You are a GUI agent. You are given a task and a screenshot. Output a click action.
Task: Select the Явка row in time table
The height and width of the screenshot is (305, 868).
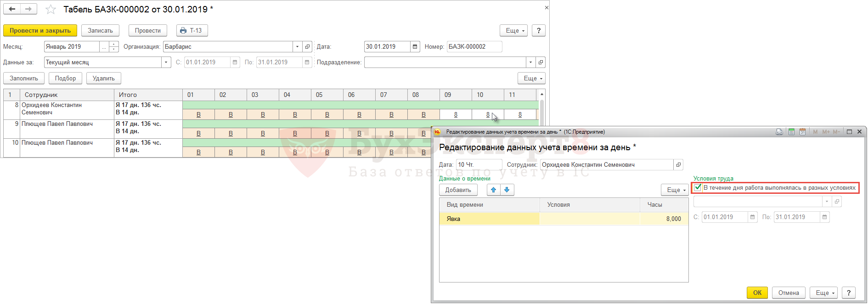489,219
